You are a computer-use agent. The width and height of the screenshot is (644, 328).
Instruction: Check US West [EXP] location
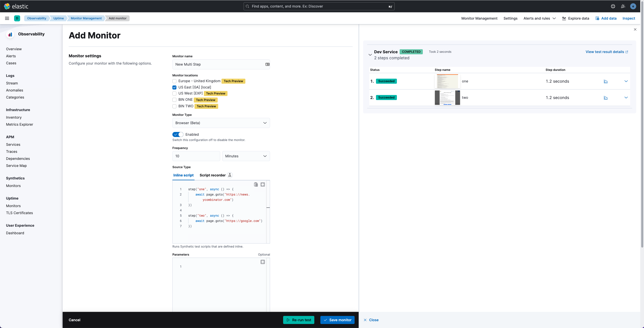coord(174,93)
